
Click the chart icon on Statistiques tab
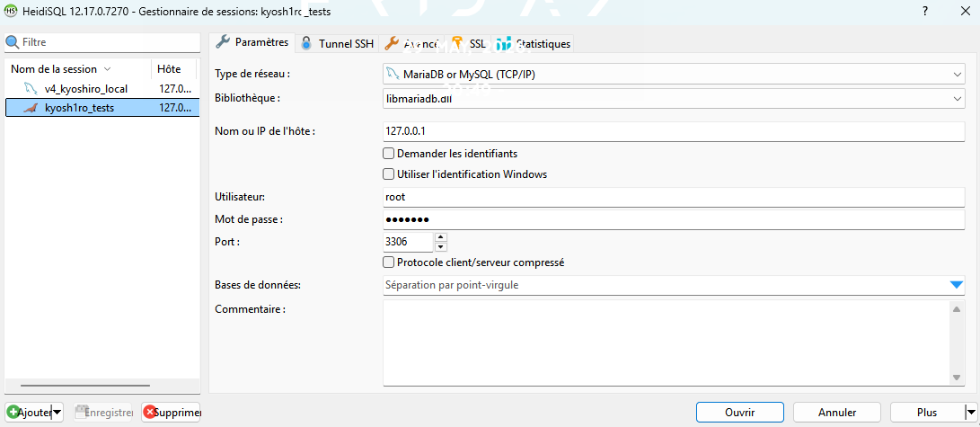[504, 43]
